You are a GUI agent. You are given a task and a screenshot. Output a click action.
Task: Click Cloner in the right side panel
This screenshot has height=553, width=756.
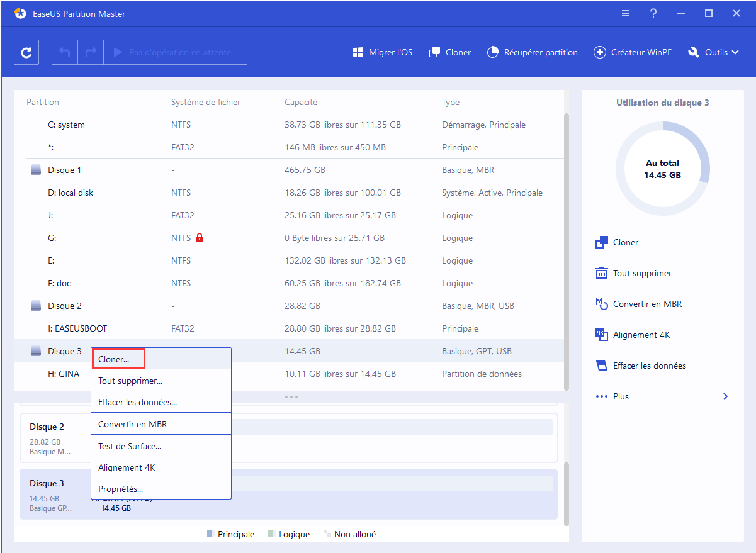coord(617,242)
